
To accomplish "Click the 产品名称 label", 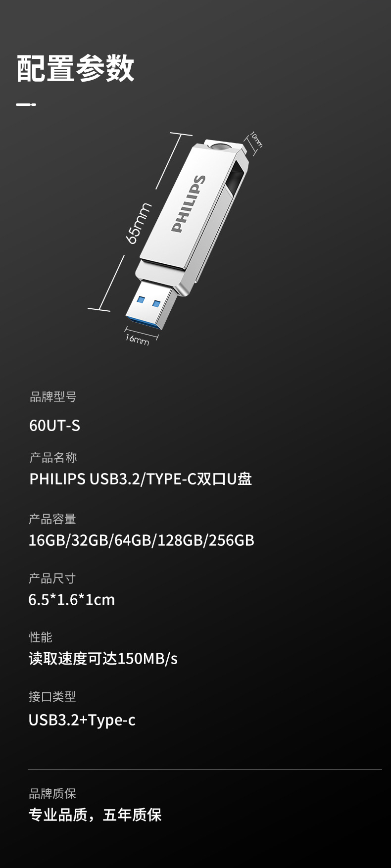I will click(53, 458).
